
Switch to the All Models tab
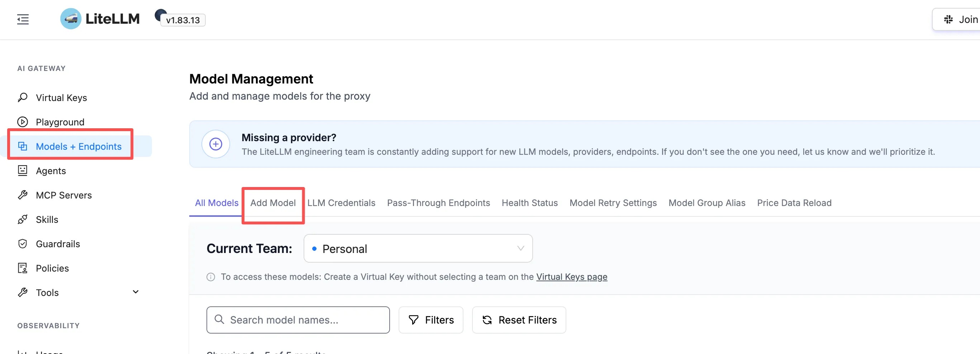click(x=217, y=203)
